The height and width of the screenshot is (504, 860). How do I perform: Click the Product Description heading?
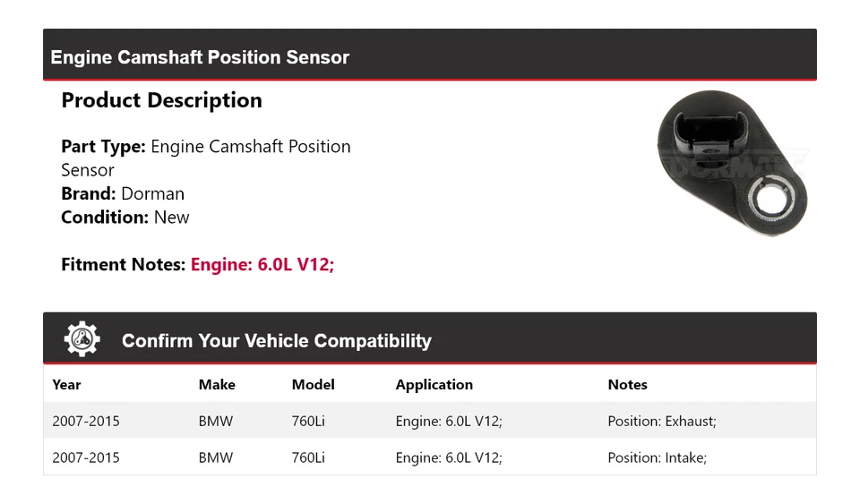pos(161,100)
